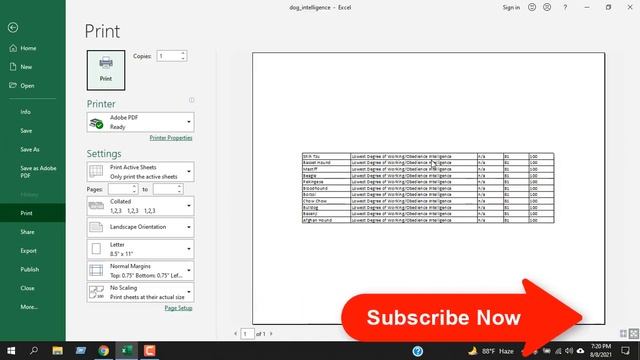
Task: Open the monitor app icon on taskbar
Action: pyautogui.click(x=80, y=351)
